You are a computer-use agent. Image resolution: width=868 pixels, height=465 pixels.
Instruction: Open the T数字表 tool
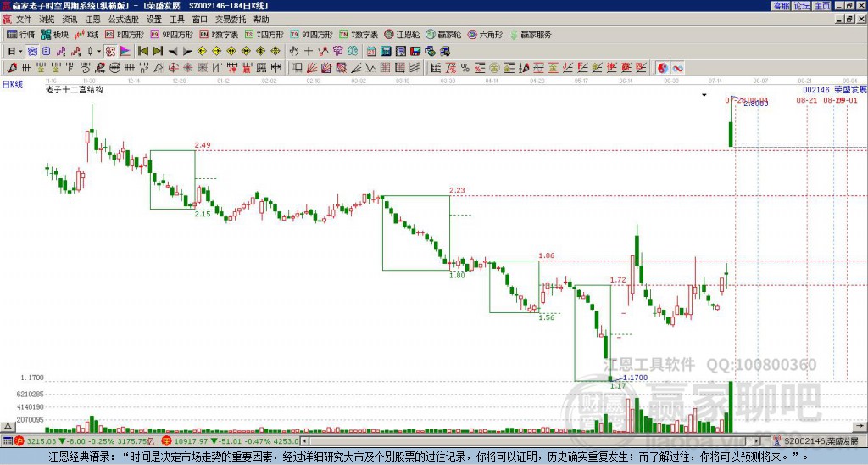(359, 34)
